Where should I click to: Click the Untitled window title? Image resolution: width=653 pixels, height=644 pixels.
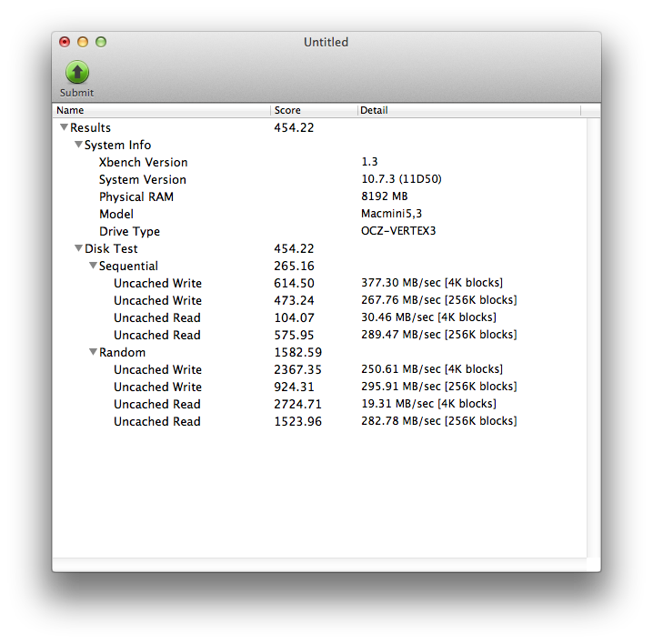click(x=326, y=42)
